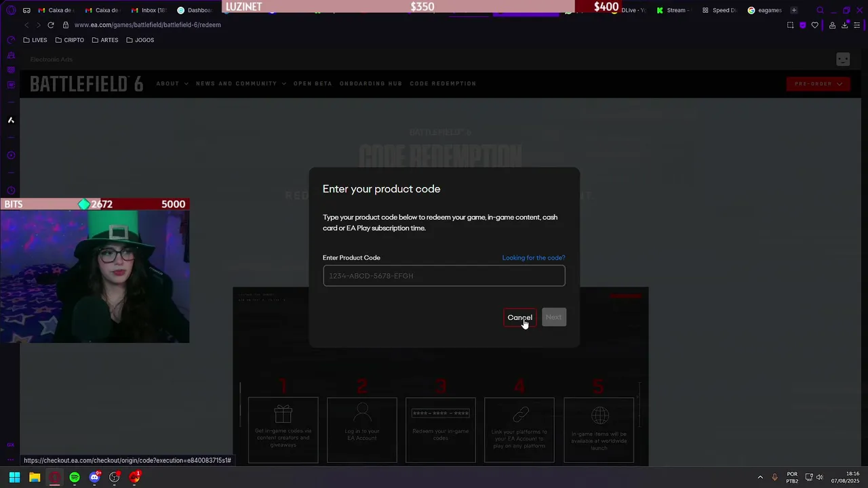Open the EA account avatar icon

843,60
